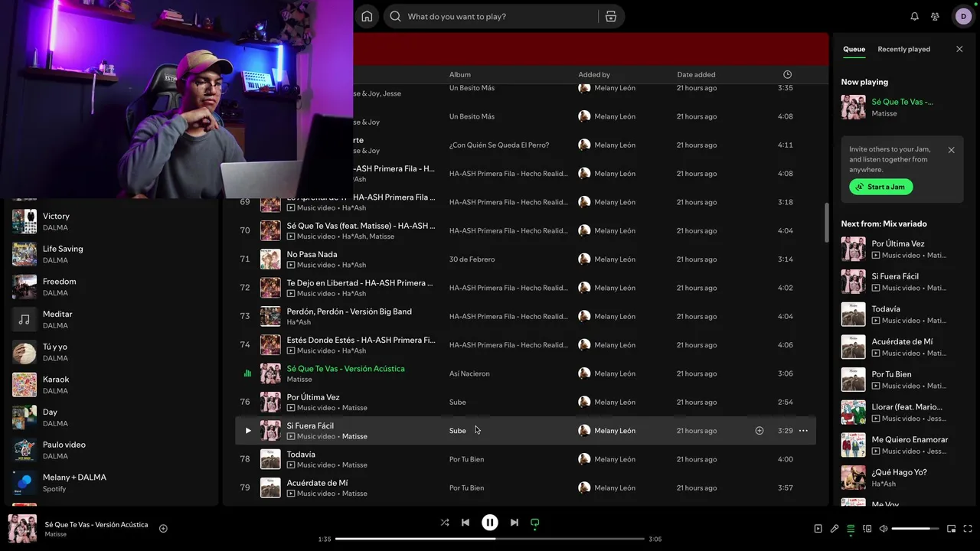
Task: Select track Te Dejo en Libertad
Action: [x=525, y=288]
